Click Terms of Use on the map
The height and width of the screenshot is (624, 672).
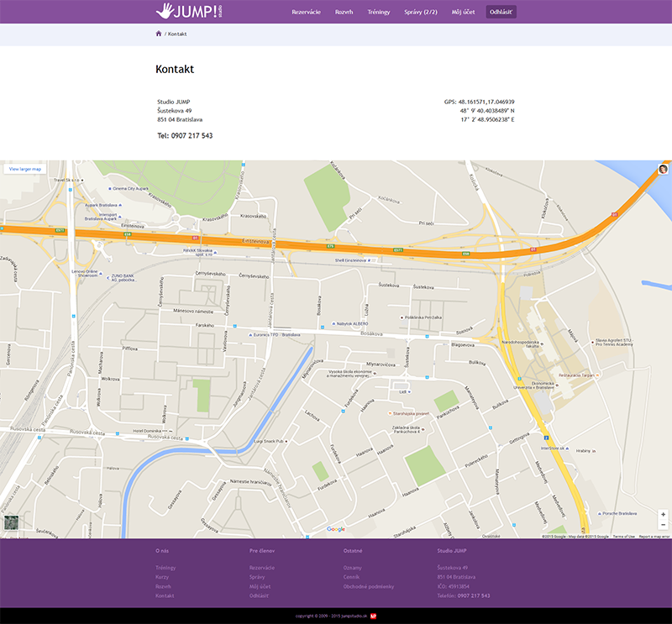click(623, 537)
